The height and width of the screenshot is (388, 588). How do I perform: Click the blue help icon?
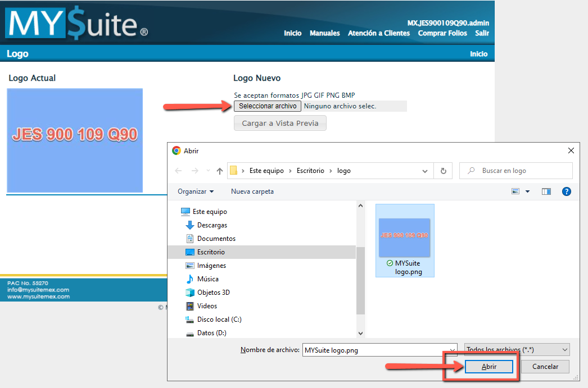[x=566, y=191]
